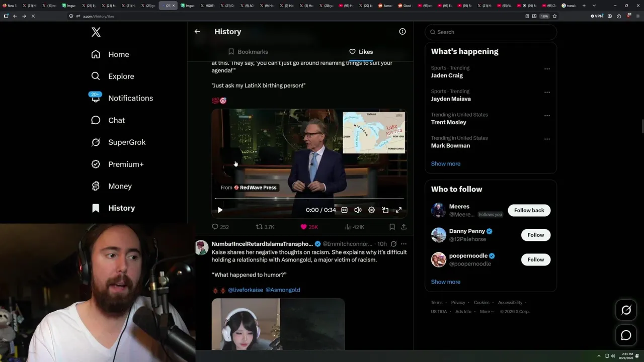Open Home in the X sidebar
Viewport: 644px width, 362px height.
pyautogui.click(x=110, y=54)
